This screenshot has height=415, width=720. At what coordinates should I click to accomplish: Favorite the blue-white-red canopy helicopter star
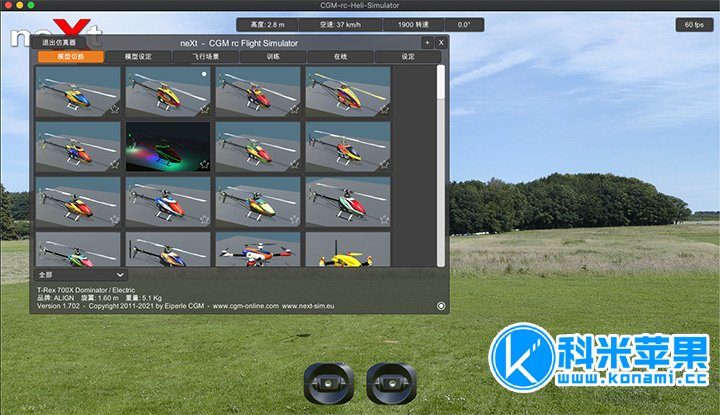point(205,219)
